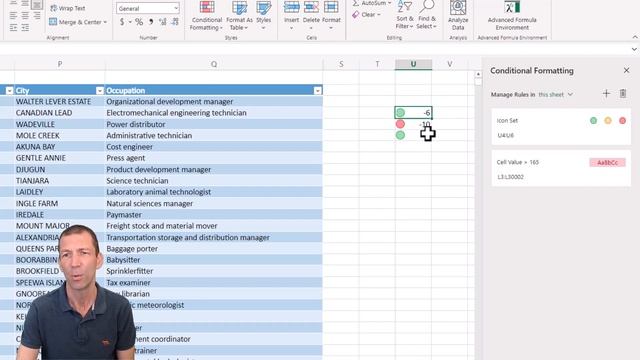Apply percent style number format
The width and height of the screenshot is (640, 360).
(x=139, y=22)
